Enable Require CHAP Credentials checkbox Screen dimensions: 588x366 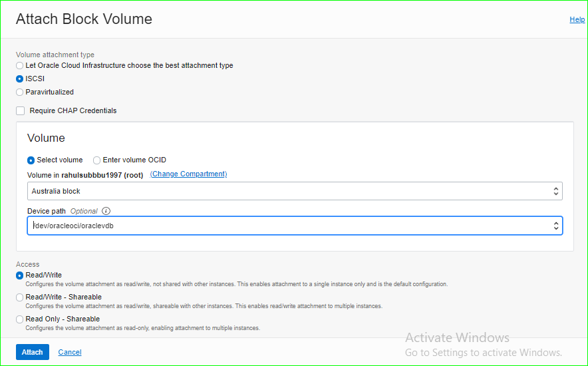point(21,110)
